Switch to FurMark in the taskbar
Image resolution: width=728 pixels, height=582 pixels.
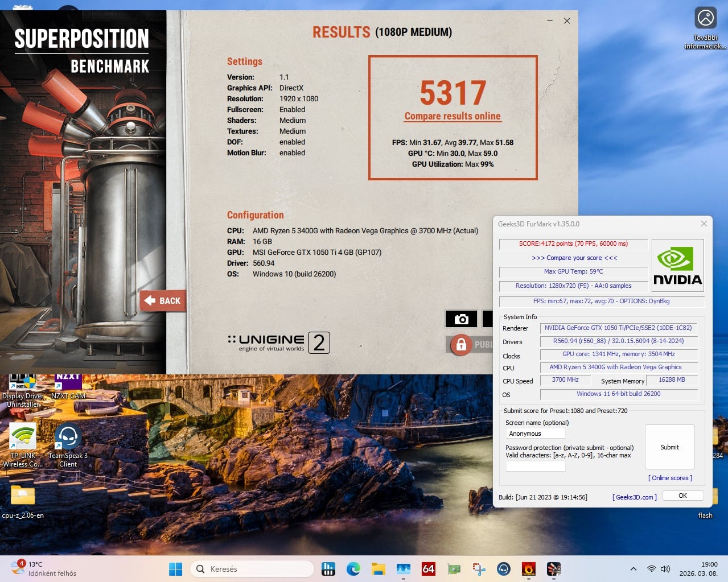pos(529,569)
